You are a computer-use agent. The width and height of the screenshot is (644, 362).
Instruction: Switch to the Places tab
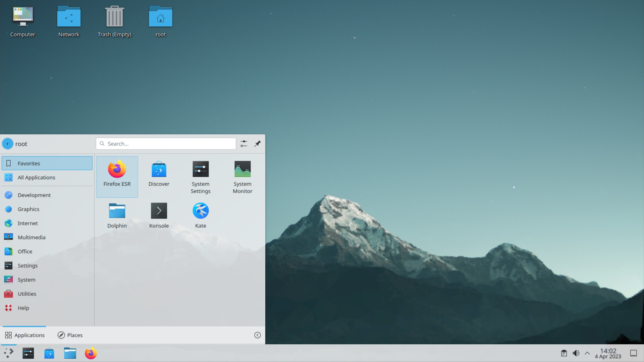(x=70, y=335)
